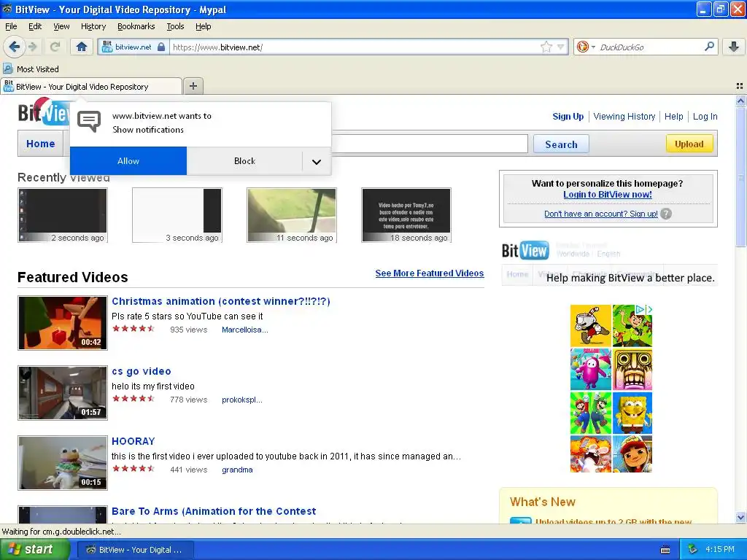Click the Cuphead game ad tile
This screenshot has height=560, width=747.
(590, 326)
